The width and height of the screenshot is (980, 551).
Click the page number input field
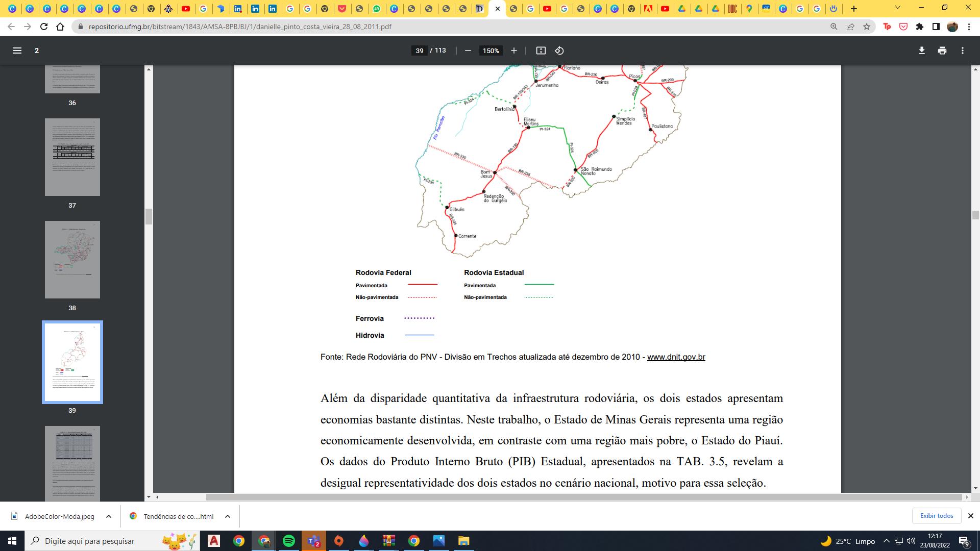pyautogui.click(x=420, y=51)
